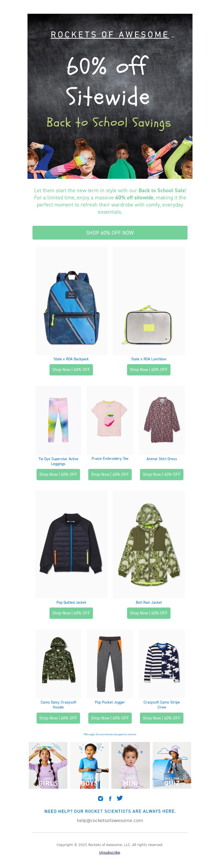Open the Shop Girls tile

click(x=48, y=765)
